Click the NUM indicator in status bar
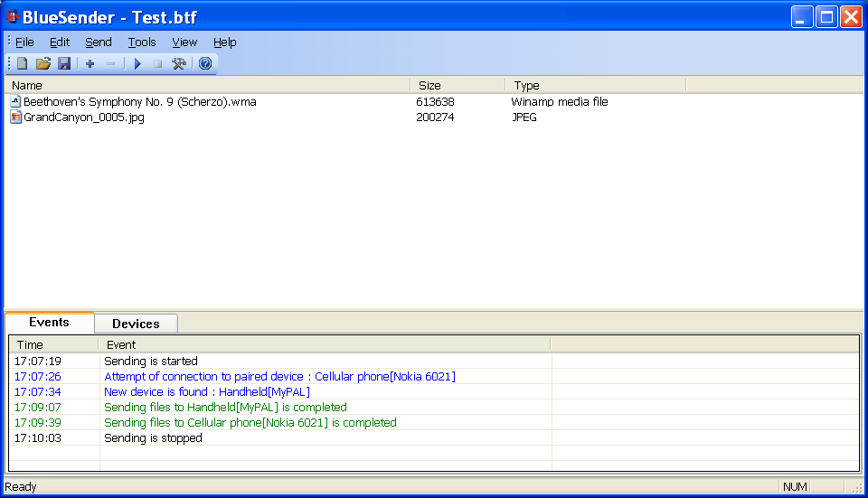The height and width of the screenshot is (498, 868). pos(795,487)
